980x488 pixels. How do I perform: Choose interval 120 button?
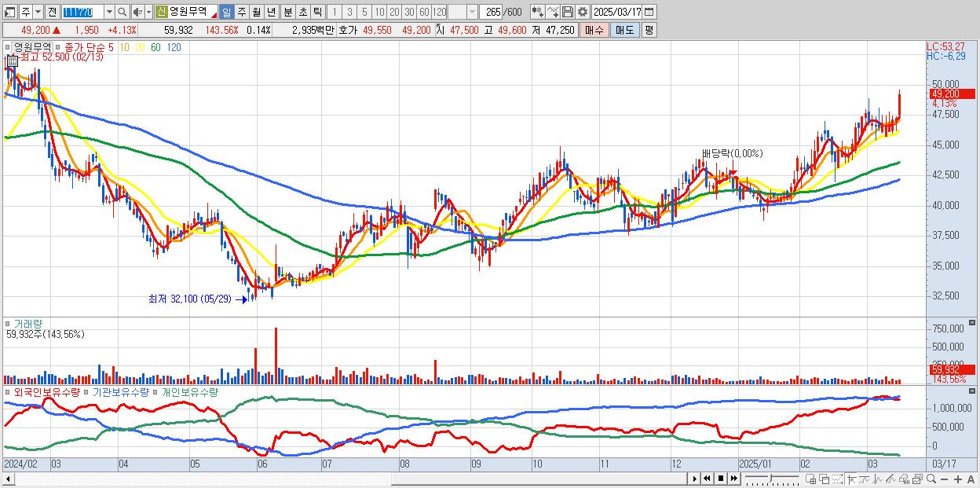pyautogui.click(x=440, y=13)
